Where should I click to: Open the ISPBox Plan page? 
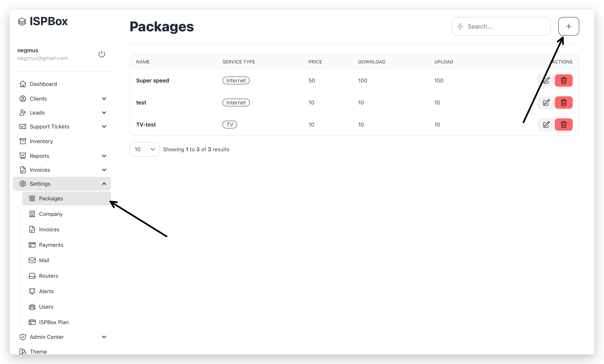tap(54, 322)
